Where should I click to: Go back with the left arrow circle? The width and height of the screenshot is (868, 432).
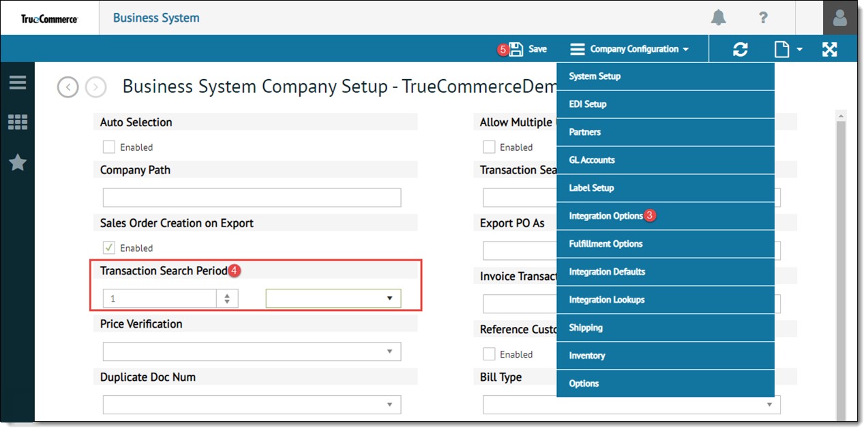tap(68, 87)
